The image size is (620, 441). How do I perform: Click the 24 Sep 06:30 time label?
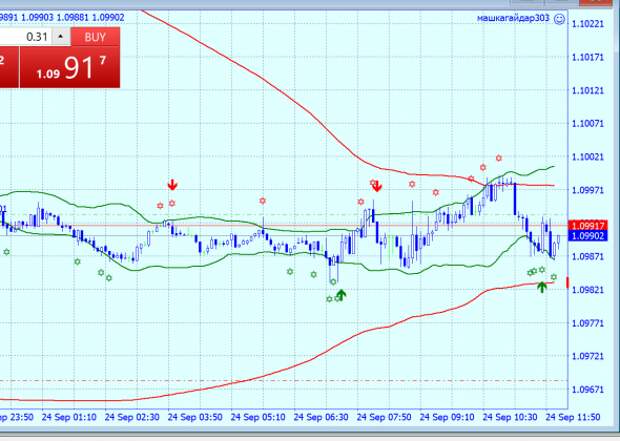[x=321, y=417]
